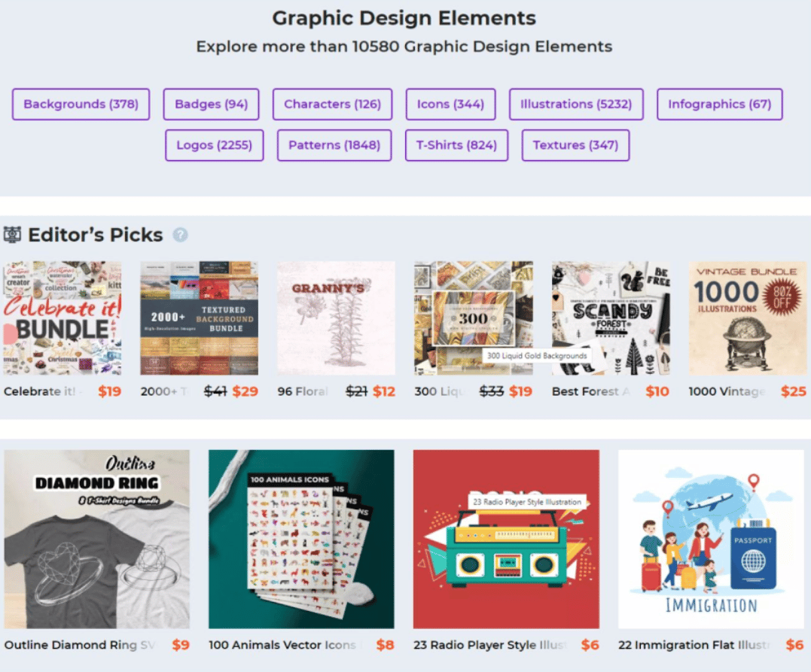Browse the Icons (344) category
The height and width of the screenshot is (672, 811).
pos(450,105)
